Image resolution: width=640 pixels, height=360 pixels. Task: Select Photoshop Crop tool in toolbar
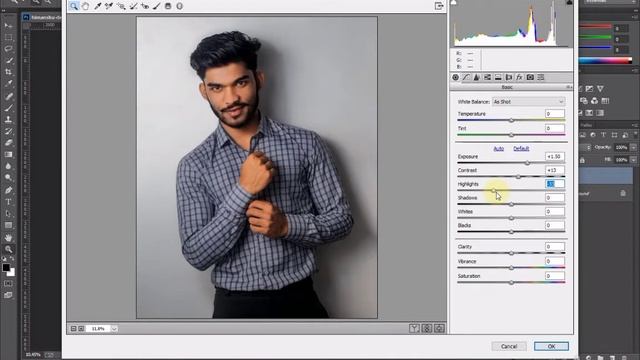[8, 72]
